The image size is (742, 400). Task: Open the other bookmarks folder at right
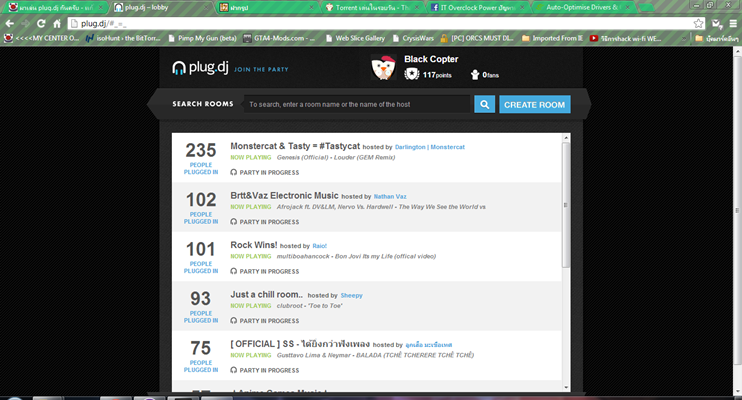[716, 38]
